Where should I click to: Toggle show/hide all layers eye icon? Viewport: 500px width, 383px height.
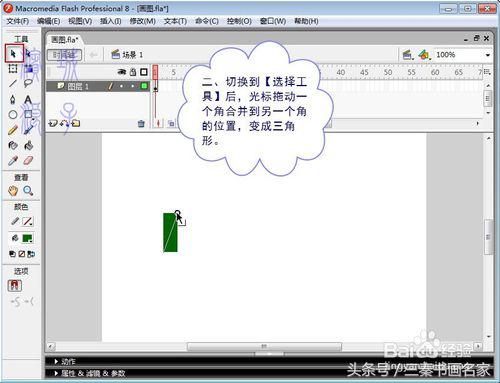[122, 72]
